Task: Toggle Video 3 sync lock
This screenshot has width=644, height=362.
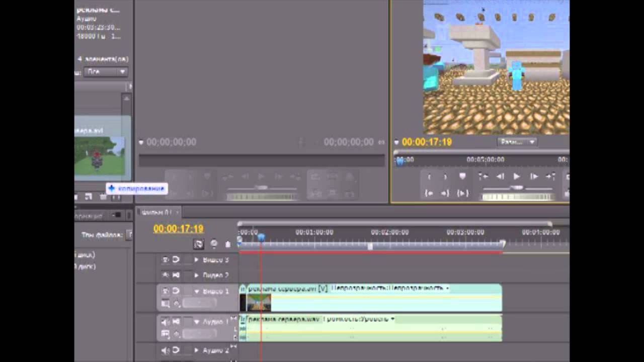Action: [176, 260]
